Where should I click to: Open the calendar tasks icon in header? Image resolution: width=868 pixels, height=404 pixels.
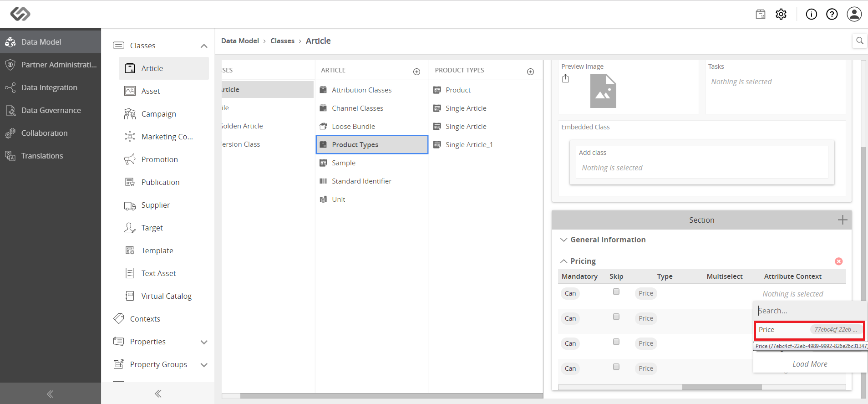[x=761, y=14]
